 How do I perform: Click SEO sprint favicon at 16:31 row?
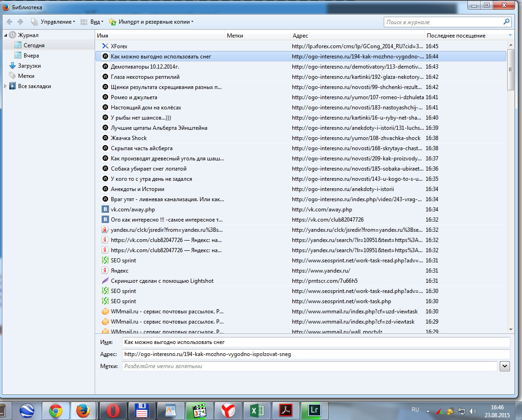tap(105, 261)
